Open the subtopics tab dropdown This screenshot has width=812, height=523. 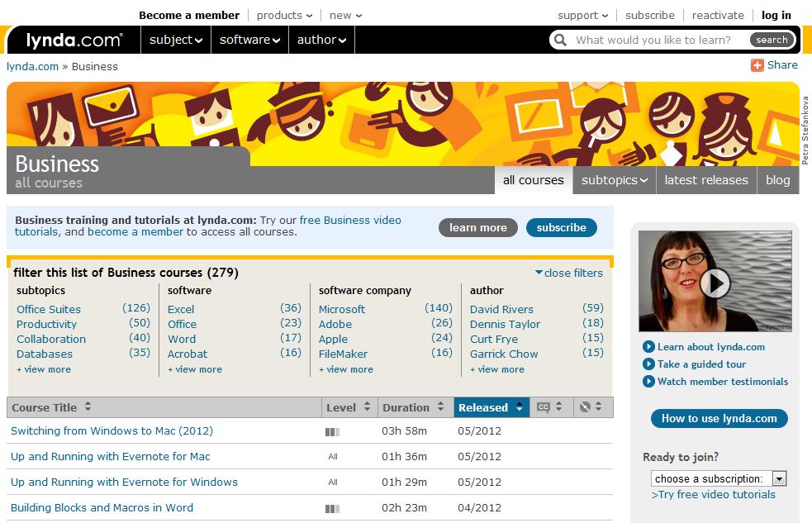(x=615, y=180)
